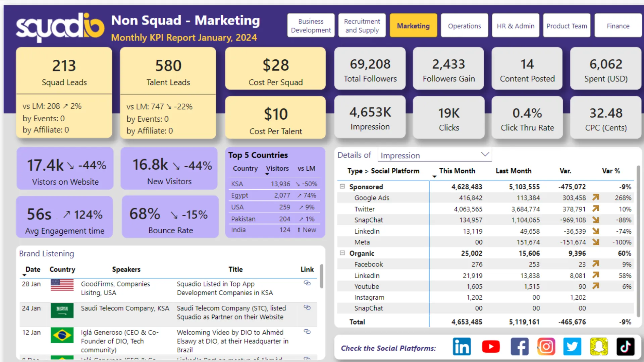Click link icon for 28 Jan GoodFirms entry
644x362 pixels.
307,283
